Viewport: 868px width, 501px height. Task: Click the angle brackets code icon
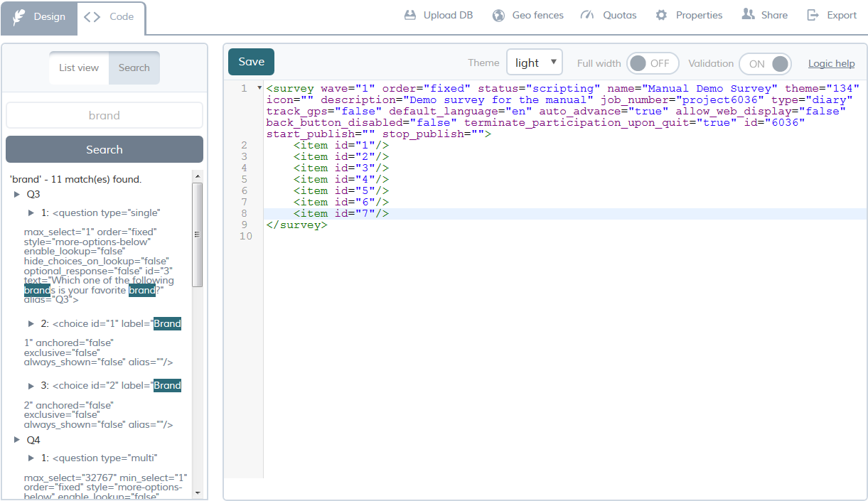pos(92,17)
